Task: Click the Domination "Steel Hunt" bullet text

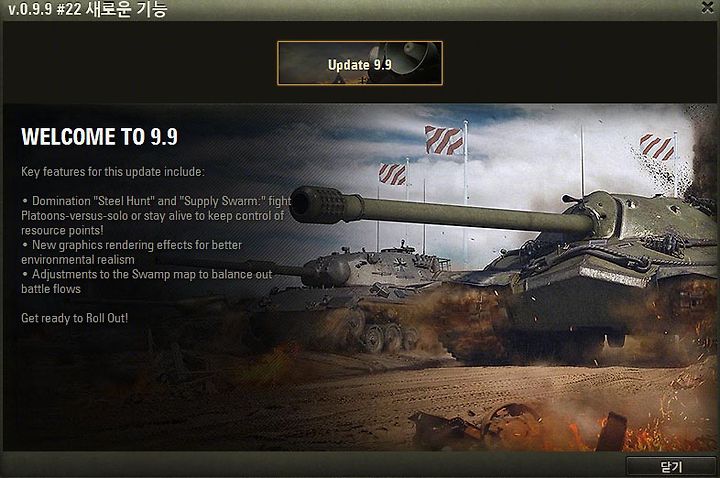Action: coord(156,215)
